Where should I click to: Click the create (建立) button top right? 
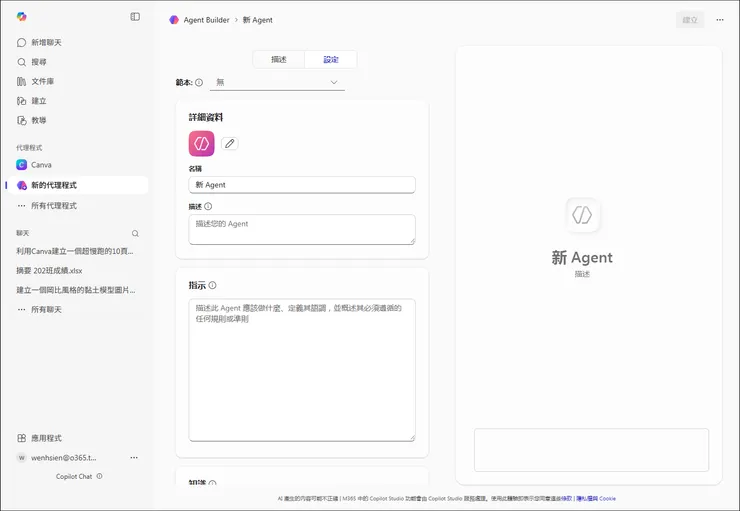click(x=690, y=20)
